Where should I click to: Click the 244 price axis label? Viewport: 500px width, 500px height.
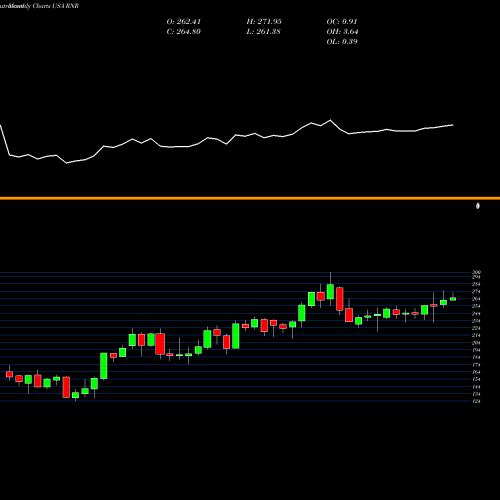[x=476, y=314]
